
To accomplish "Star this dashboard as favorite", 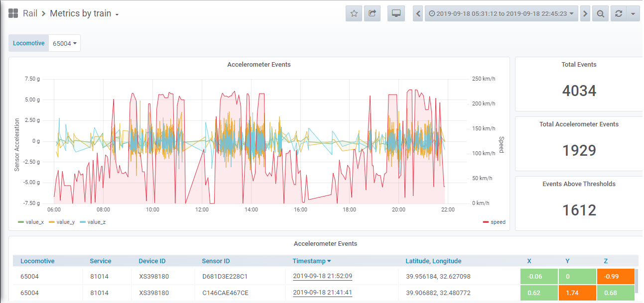I will click(x=354, y=13).
